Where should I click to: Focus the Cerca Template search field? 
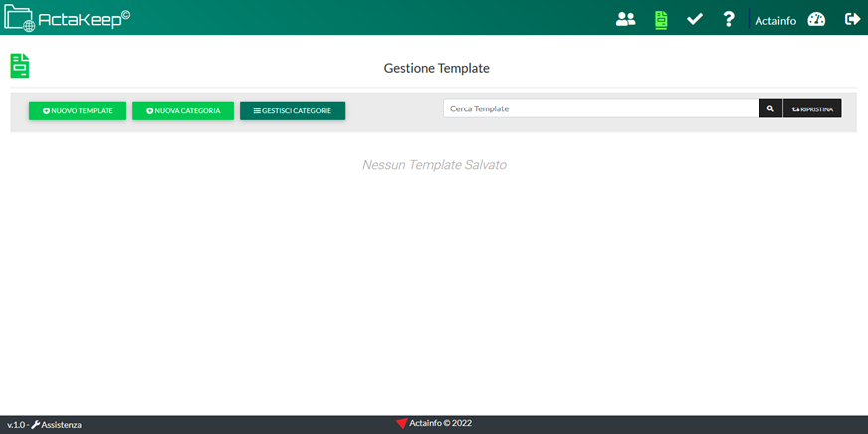click(600, 108)
